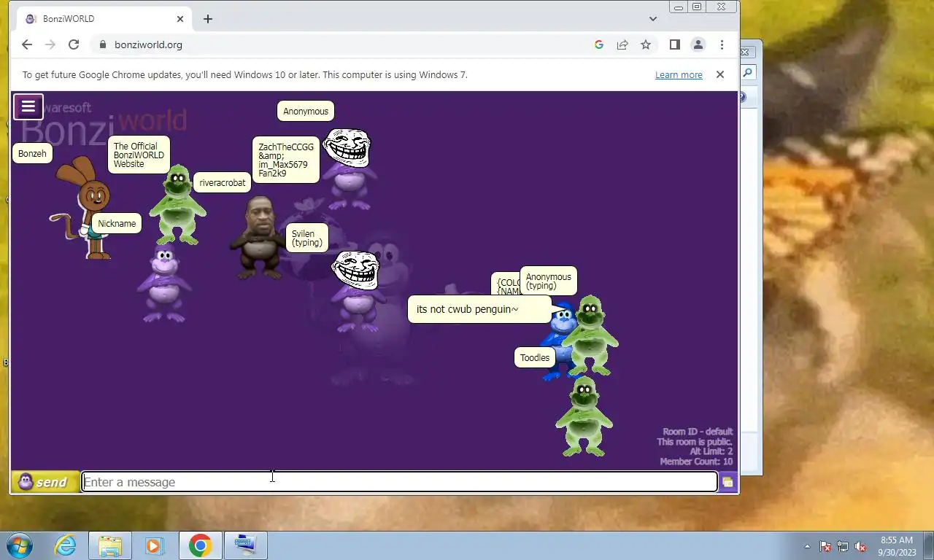
Task: Click the Learn more link
Action: point(679,75)
